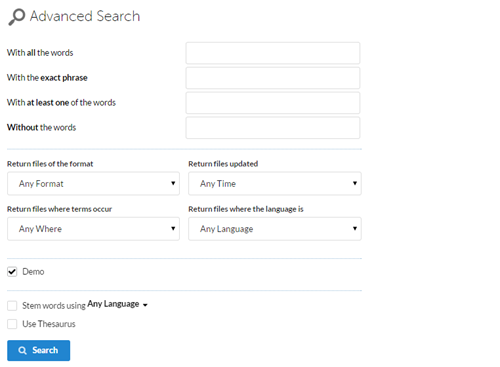The image size is (500, 367).
Task: Open the Any Time dropdown
Action: point(275,183)
